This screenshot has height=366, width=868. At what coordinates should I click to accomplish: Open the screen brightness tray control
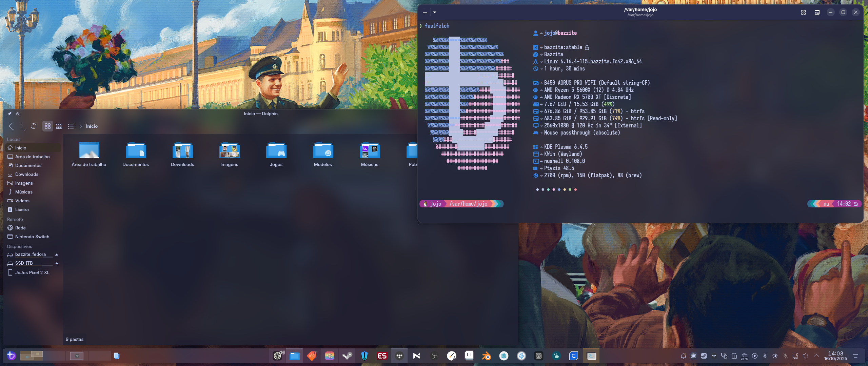(775, 356)
